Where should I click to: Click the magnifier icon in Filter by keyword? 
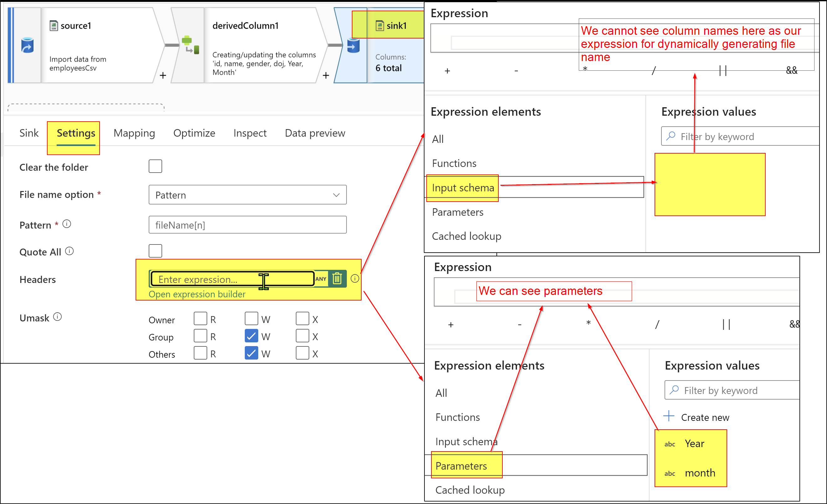tap(670, 136)
